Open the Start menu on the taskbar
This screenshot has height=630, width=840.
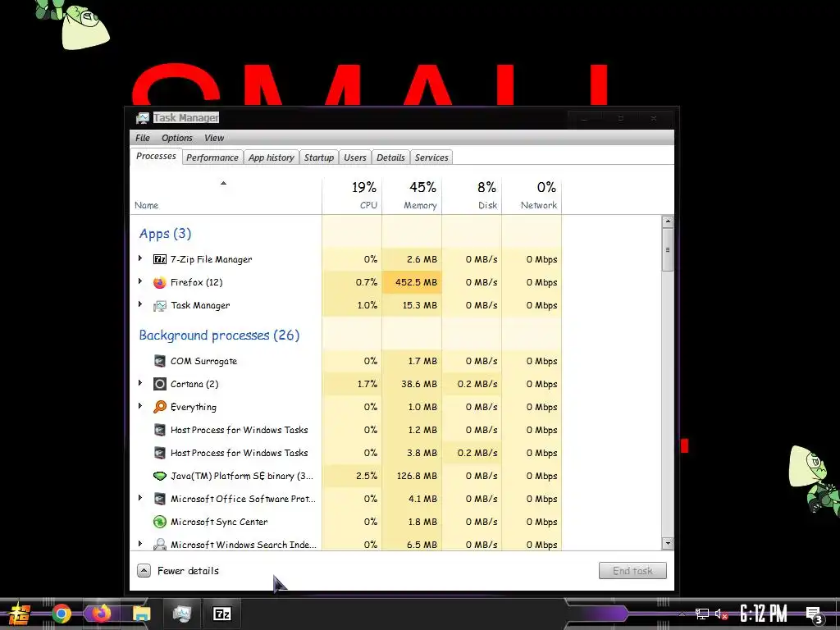20,614
